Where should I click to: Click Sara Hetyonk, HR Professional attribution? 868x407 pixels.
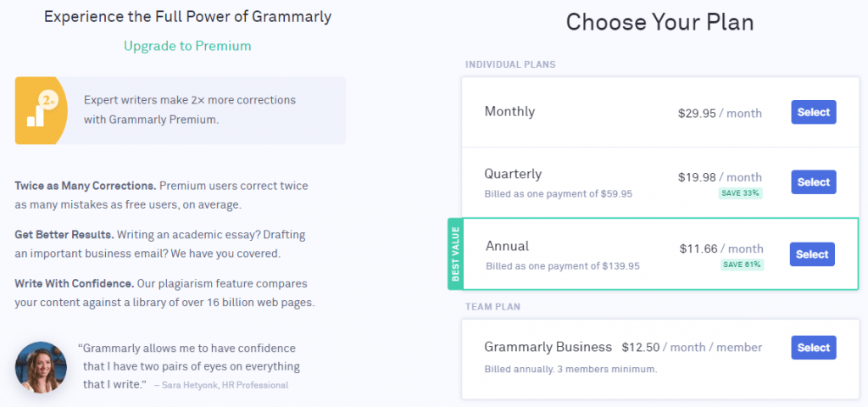coord(221,385)
